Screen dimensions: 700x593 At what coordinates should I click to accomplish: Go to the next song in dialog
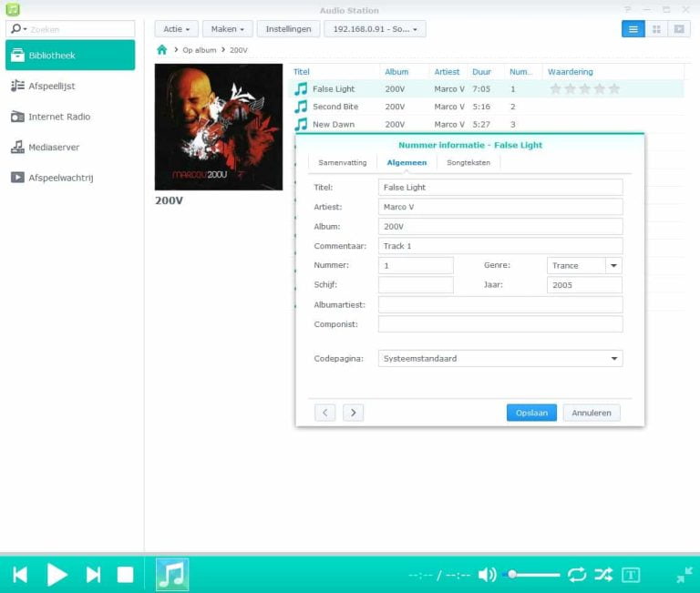[353, 413]
